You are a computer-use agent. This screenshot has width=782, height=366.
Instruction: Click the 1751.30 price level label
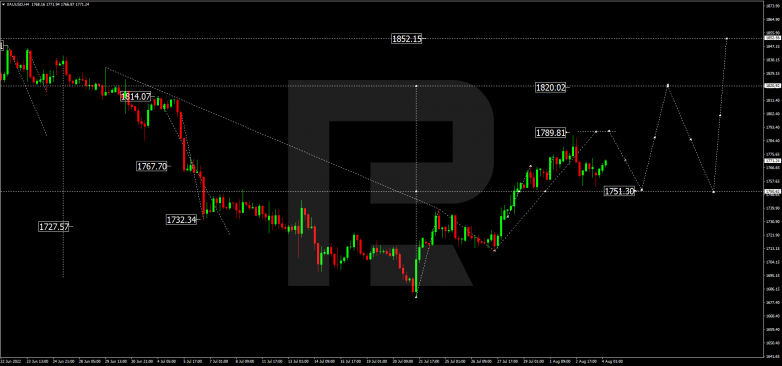click(x=619, y=191)
